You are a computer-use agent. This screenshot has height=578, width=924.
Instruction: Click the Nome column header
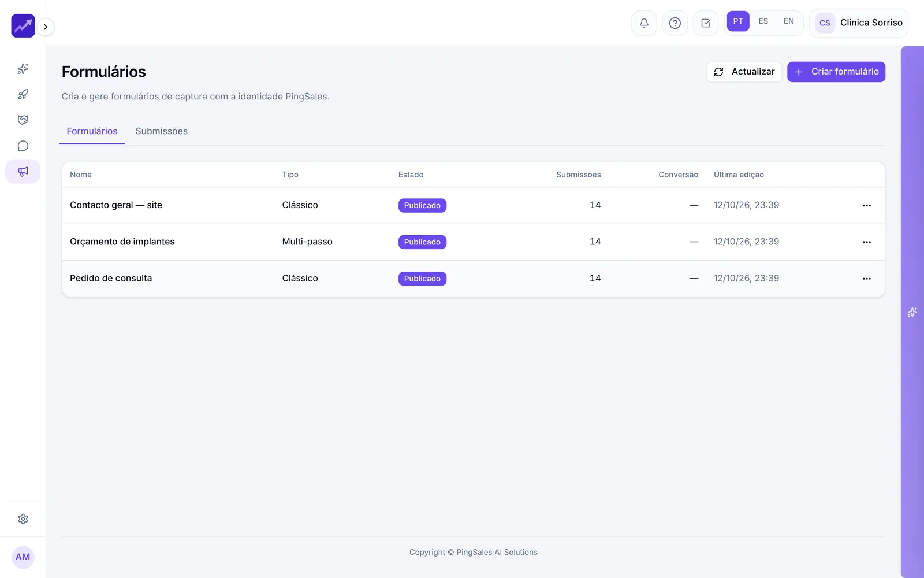pos(81,175)
